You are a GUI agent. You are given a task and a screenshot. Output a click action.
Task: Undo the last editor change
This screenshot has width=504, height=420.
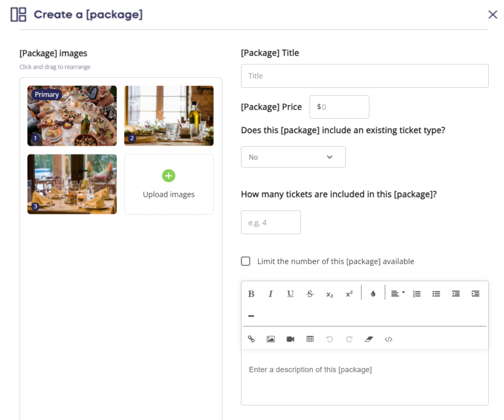[x=329, y=339]
